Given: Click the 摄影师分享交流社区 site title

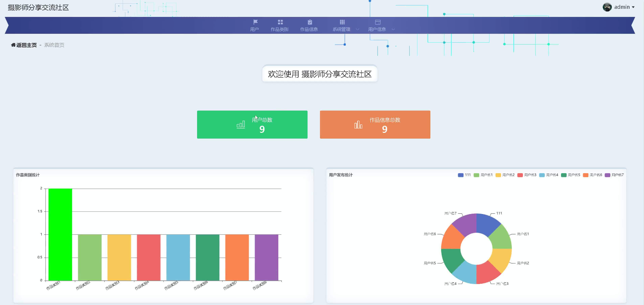Looking at the screenshot, I should click(38, 7).
